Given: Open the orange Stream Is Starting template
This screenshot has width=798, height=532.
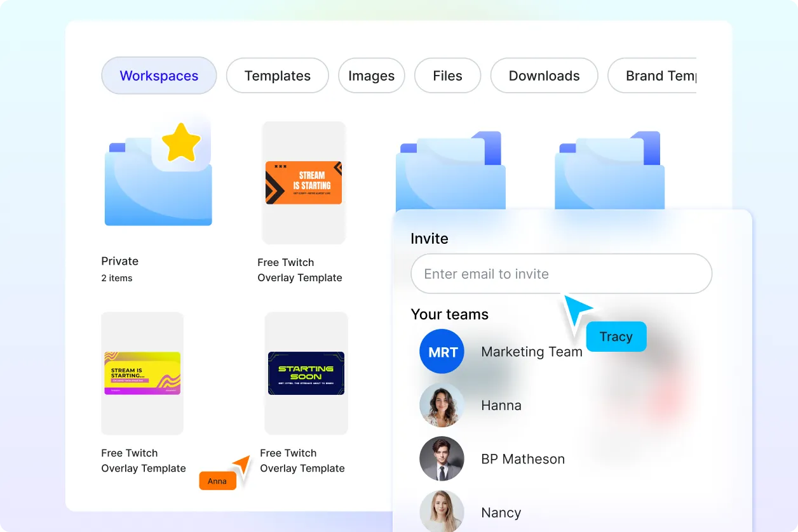Looking at the screenshot, I should 304,183.
